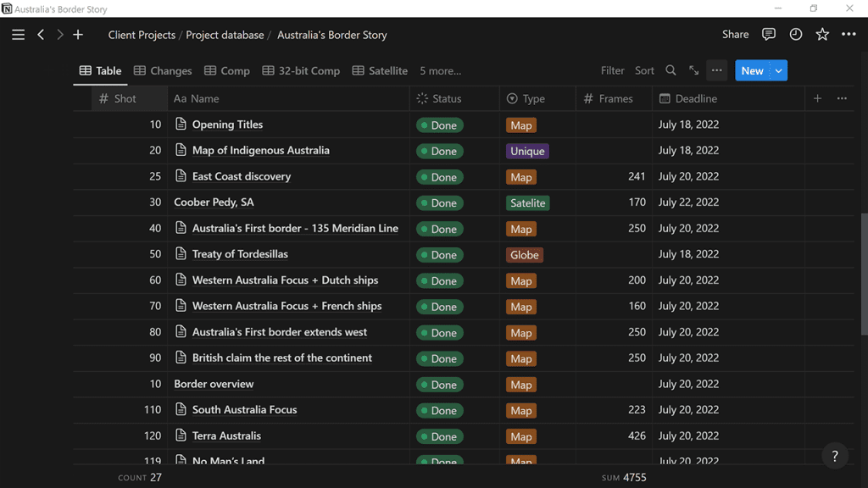The image size is (868, 488).
Task: Change the Done status for Coober Pedy, SA
Action: [x=440, y=203]
